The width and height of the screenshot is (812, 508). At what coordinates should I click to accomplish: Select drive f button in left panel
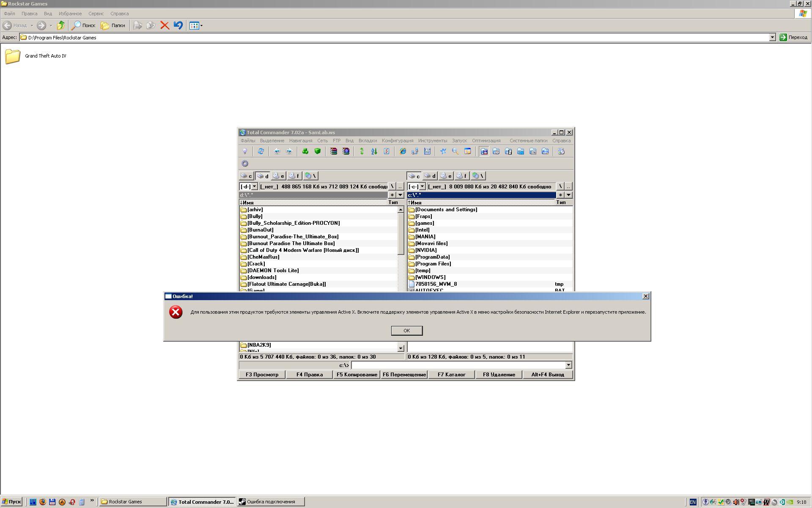tap(294, 176)
